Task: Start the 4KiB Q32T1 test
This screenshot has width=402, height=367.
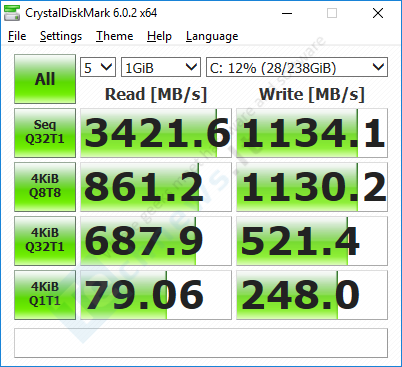Action: click(45, 241)
